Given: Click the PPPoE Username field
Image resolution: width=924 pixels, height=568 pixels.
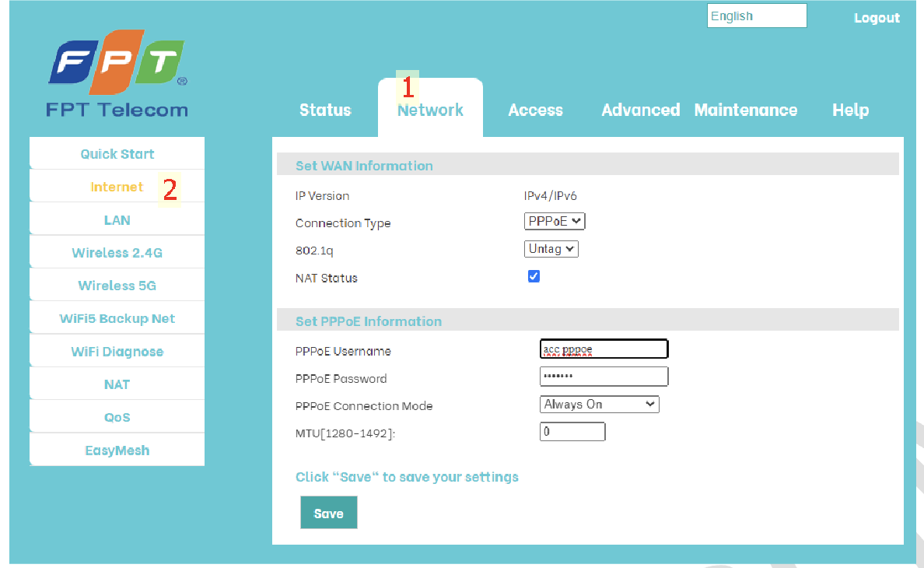Looking at the screenshot, I should click(x=604, y=349).
